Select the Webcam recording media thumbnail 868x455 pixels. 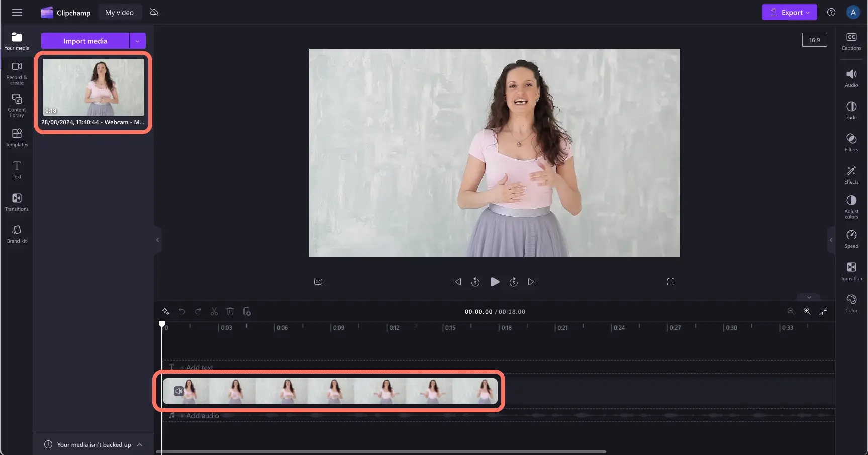[x=93, y=87]
